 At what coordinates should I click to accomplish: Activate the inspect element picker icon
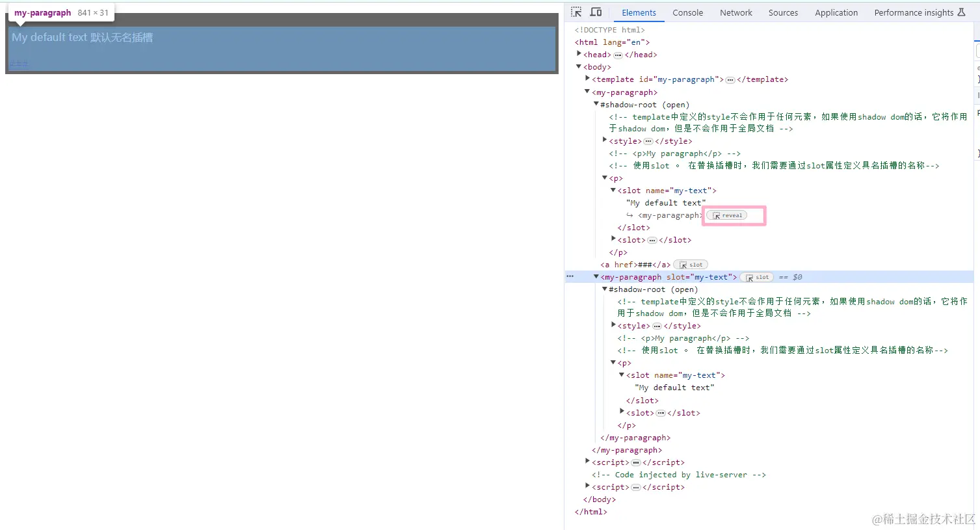[576, 12]
